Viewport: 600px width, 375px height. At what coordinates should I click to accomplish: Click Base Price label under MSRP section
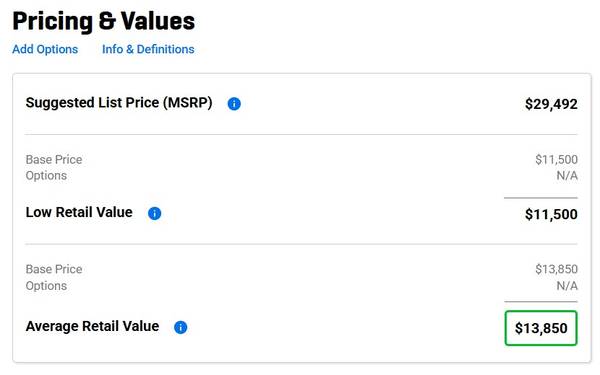tap(54, 160)
